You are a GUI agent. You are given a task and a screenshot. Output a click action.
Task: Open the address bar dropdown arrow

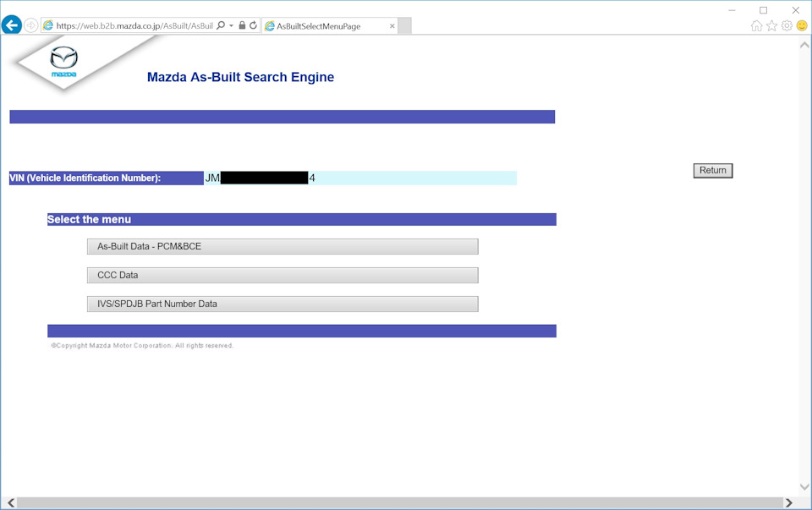(231, 25)
